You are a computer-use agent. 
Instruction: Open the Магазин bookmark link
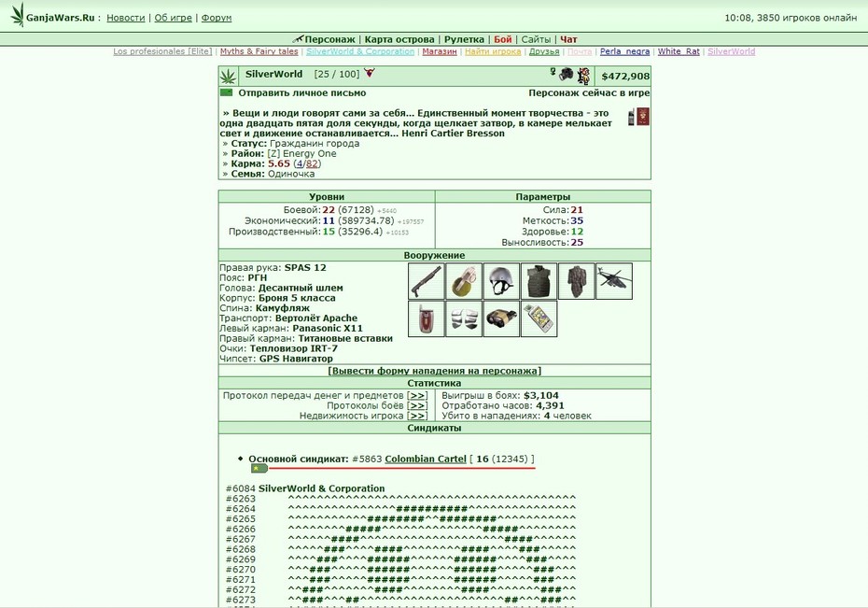click(x=440, y=51)
